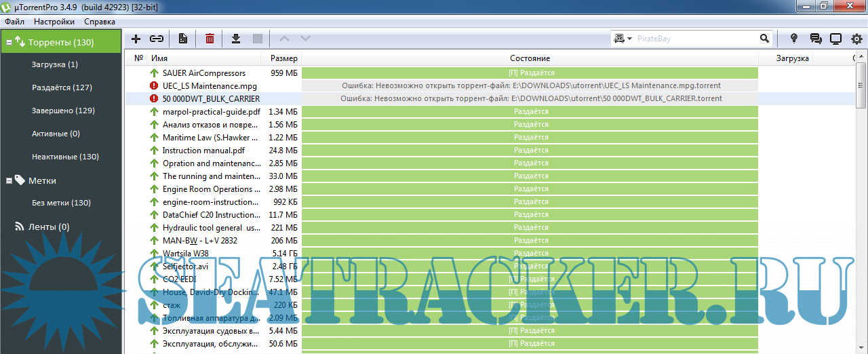Sort torrents by the Размер column header

pyautogui.click(x=283, y=58)
